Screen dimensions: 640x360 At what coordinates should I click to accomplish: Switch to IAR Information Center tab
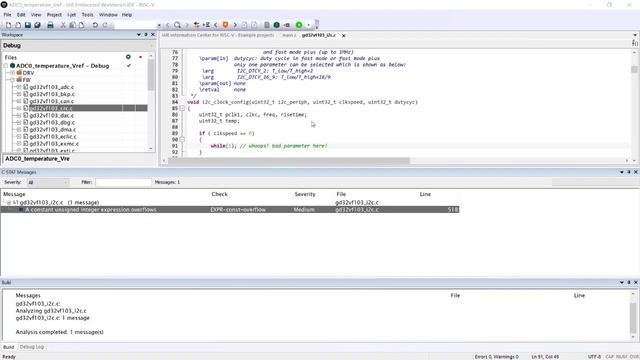tap(218, 36)
